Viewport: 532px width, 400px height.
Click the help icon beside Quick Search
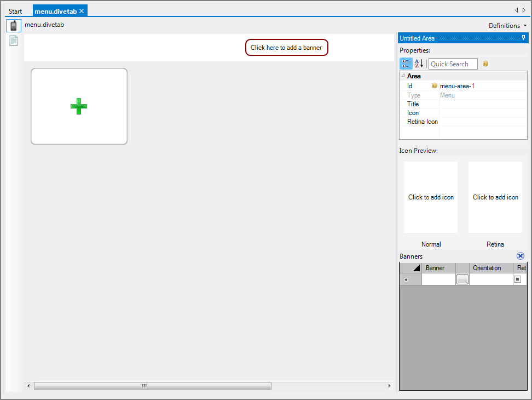click(x=485, y=64)
